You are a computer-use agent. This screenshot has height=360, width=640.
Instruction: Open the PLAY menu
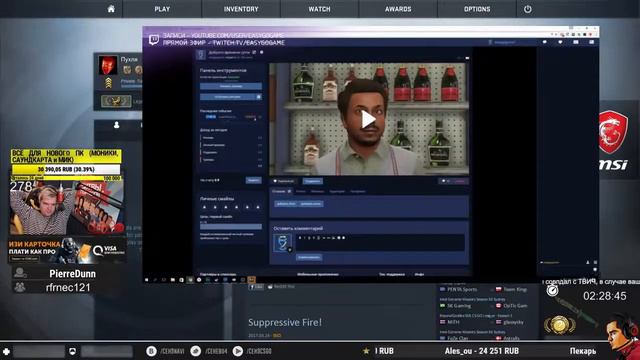point(162,9)
